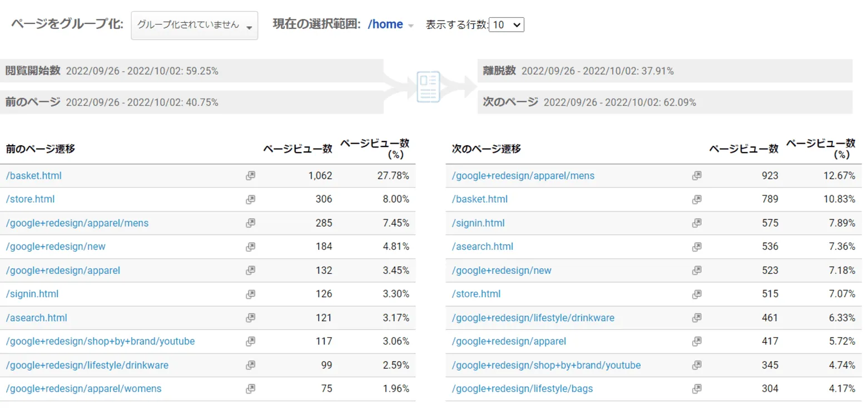
Task: Open previous page link /basket.html
Action: pos(34,176)
